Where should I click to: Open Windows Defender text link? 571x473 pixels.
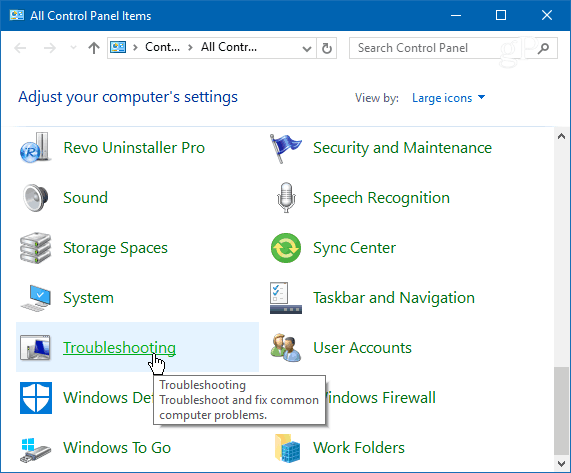108,398
